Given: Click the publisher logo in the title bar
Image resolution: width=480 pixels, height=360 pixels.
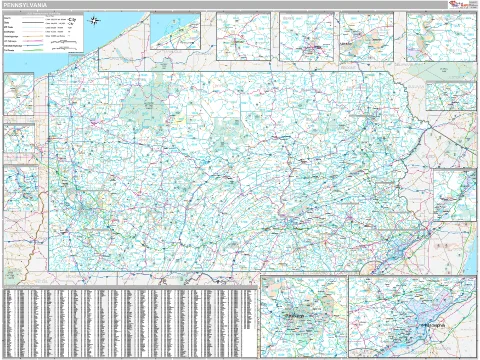Looking at the screenshot, I should (462, 4).
